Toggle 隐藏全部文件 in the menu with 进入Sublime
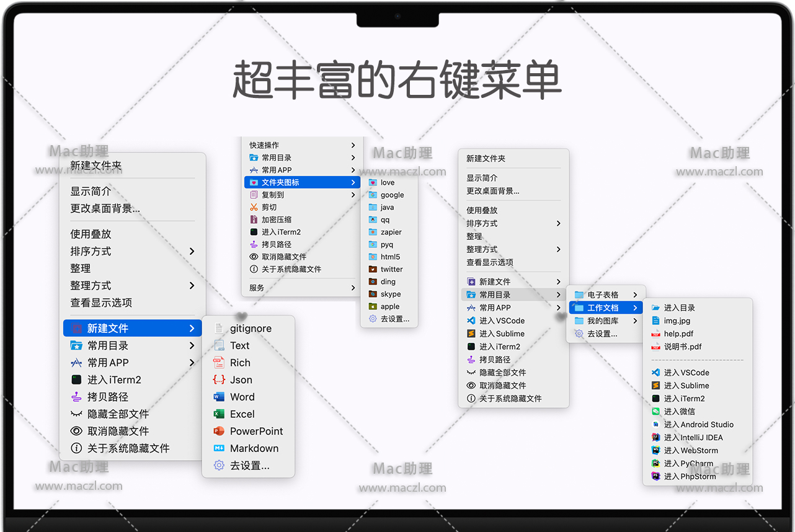 502,373
